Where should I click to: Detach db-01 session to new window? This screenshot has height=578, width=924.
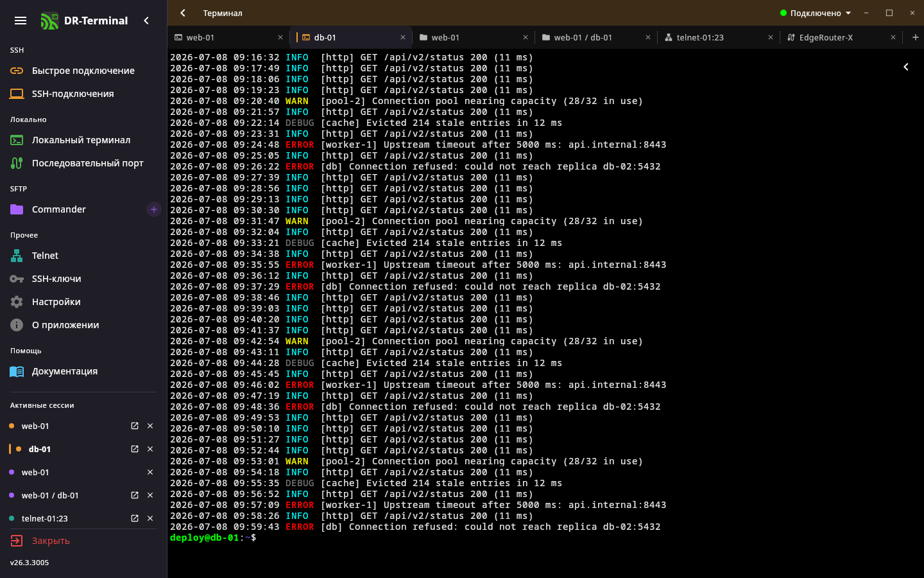coord(135,449)
